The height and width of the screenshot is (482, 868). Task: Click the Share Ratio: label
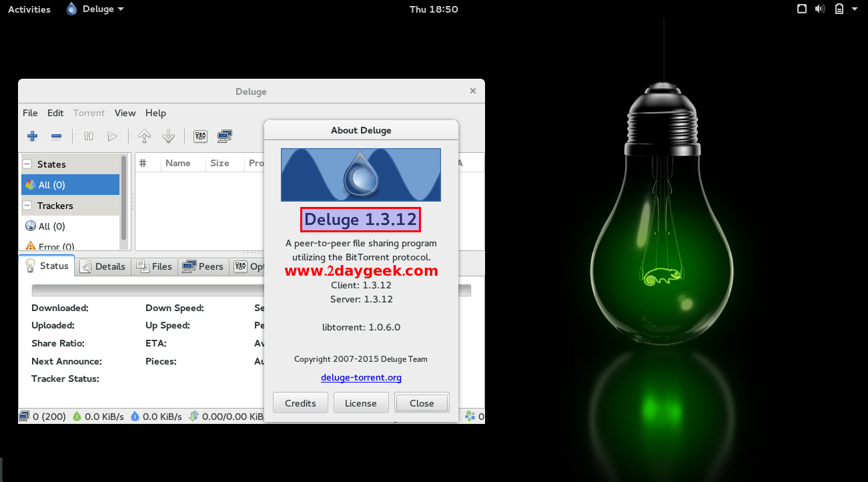(58, 343)
